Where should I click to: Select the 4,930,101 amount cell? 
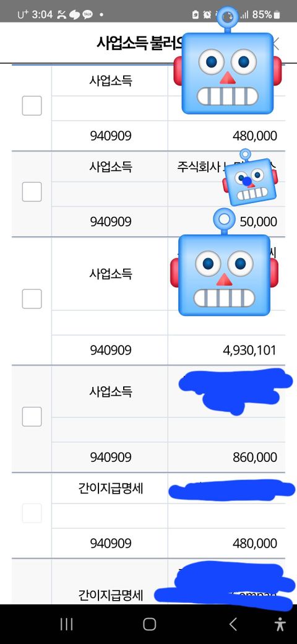(226, 350)
